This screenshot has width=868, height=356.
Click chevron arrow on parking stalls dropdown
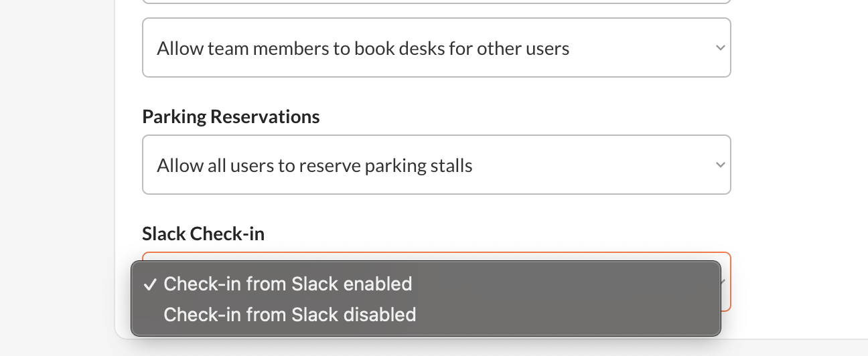pos(720,165)
